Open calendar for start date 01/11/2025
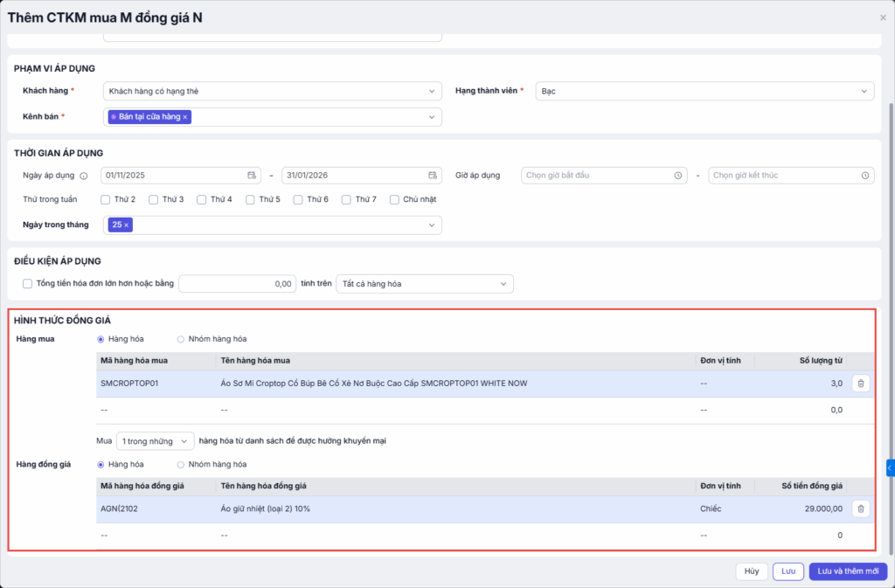 252,176
